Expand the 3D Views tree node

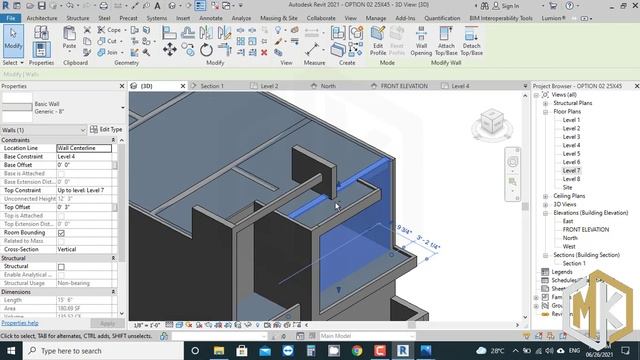point(545,204)
